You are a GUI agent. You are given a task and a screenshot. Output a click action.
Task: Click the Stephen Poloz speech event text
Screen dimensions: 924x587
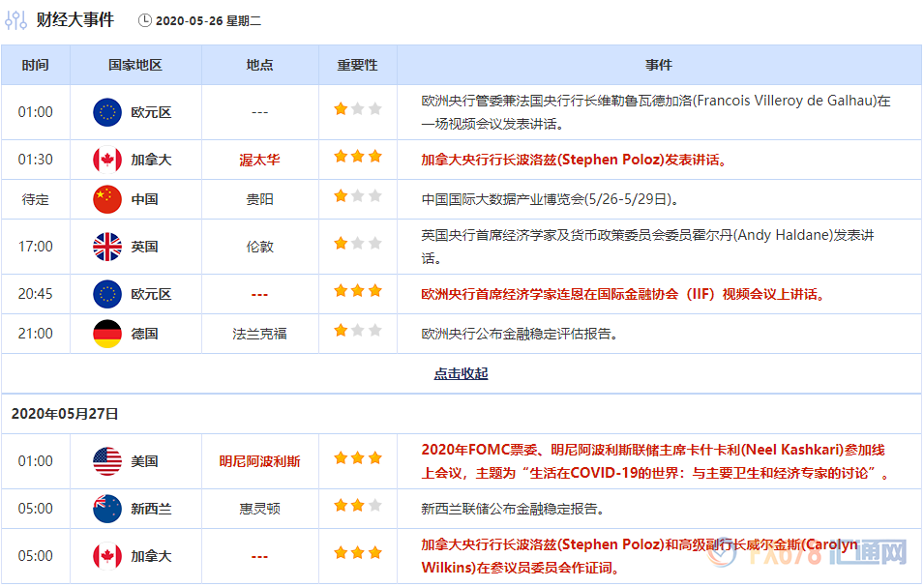coord(574,161)
